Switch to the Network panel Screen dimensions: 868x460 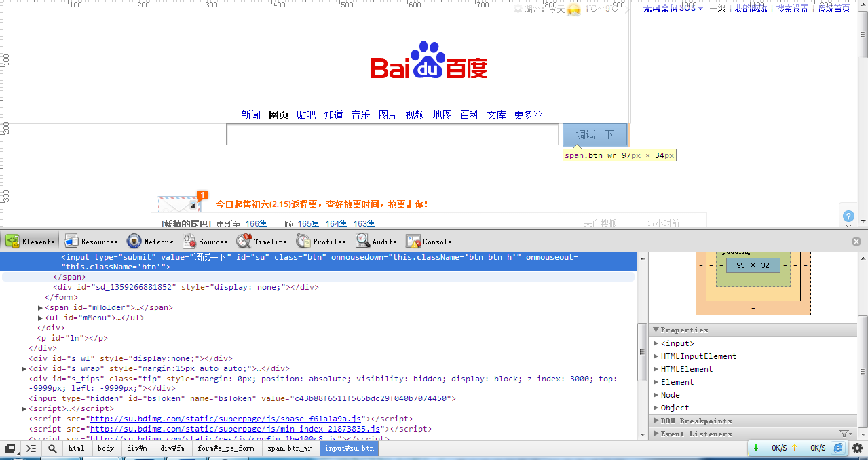pos(151,242)
